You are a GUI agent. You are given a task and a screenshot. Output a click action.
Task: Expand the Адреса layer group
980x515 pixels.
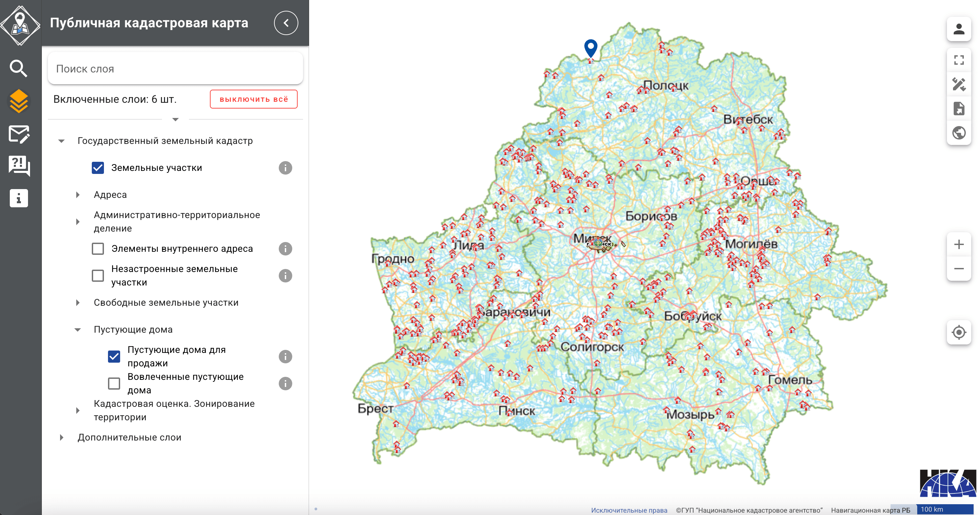tap(78, 194)
